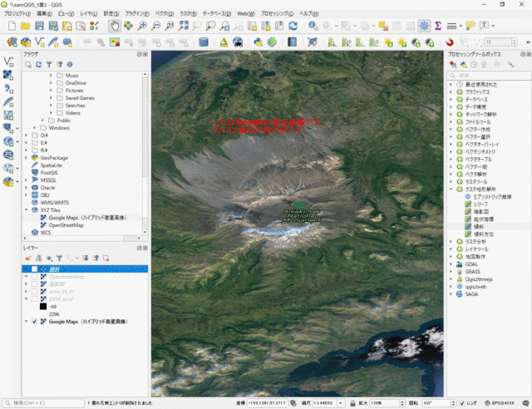Open the Web menu
Viewport: 532px width, 409px height.
[x=246, y=13]
